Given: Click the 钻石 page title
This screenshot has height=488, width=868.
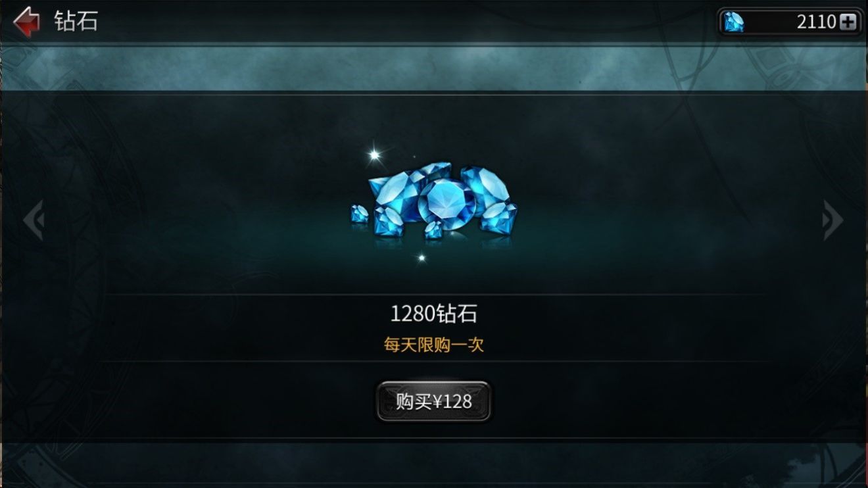Looking at the screenshot, I should click(76, 21).
